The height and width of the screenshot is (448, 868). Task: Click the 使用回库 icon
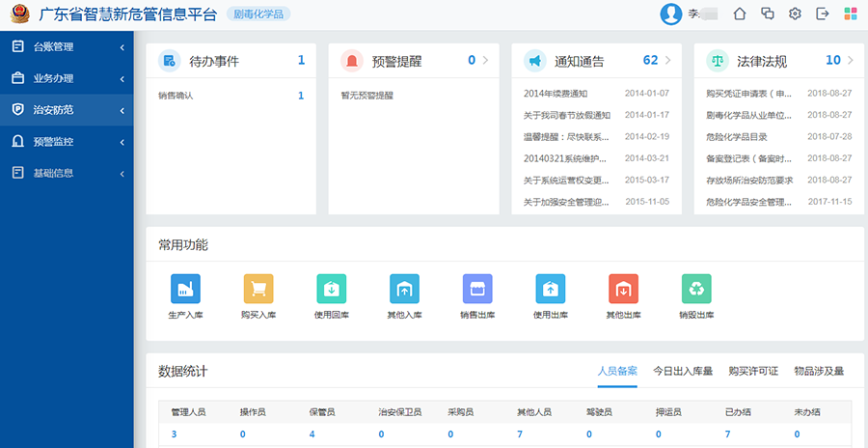click(x=332, y=289)
